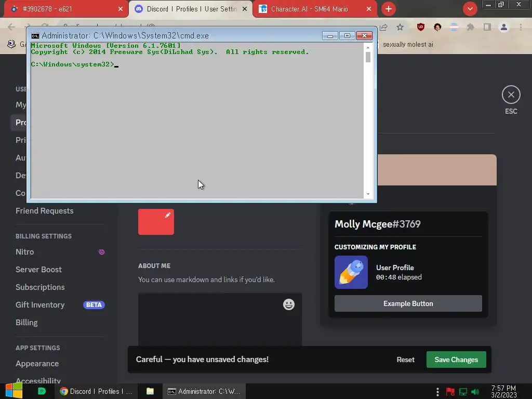Image resolution: width=532 pixels, height=399 pixels.
Task: Open the taskbar clock and date
Action: (503, 392)
